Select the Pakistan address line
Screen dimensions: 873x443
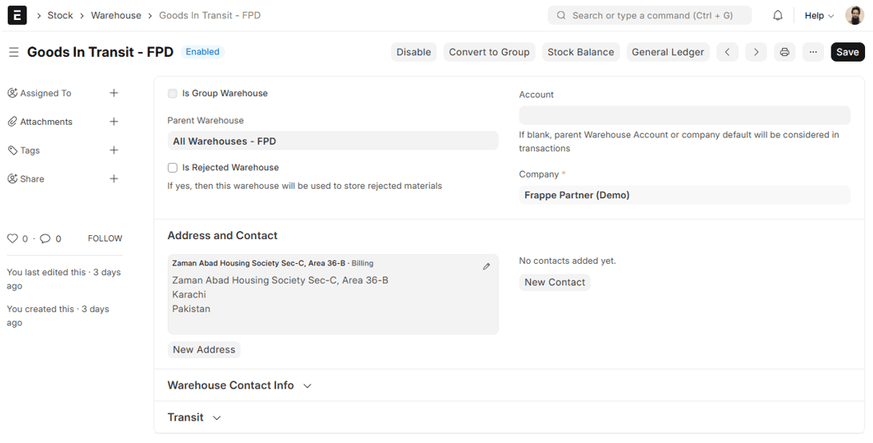click(191, 309)
